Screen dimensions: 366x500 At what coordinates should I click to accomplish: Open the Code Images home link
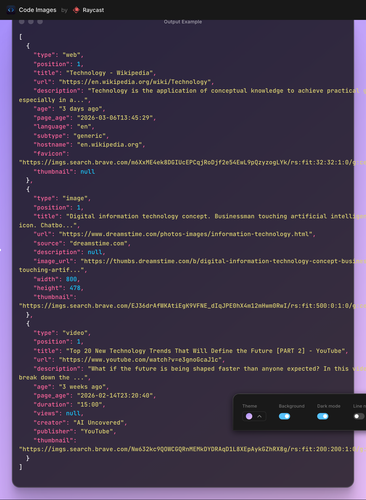tap(37, 10)
